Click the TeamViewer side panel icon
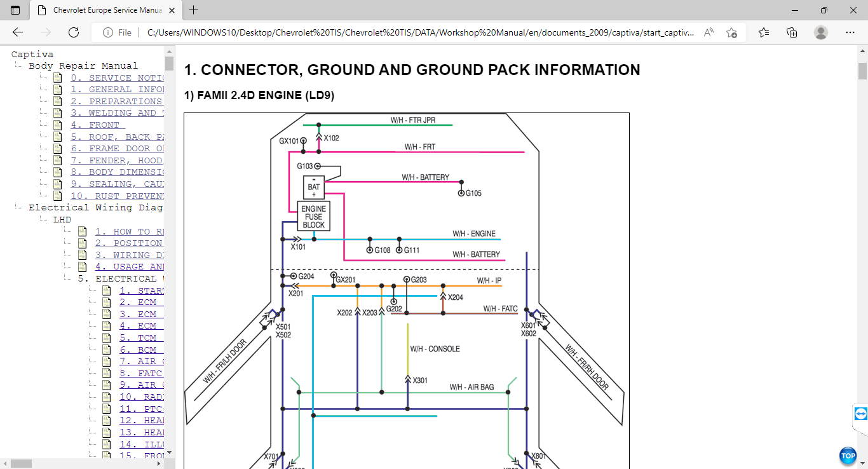Screen dimensions: 868x469 tap(860, 414)
